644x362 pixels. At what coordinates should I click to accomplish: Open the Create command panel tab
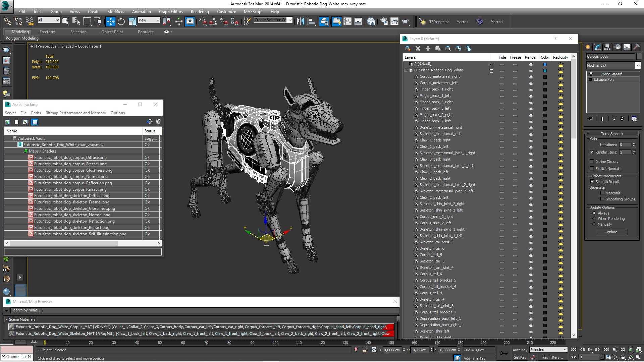coord(588,47)
